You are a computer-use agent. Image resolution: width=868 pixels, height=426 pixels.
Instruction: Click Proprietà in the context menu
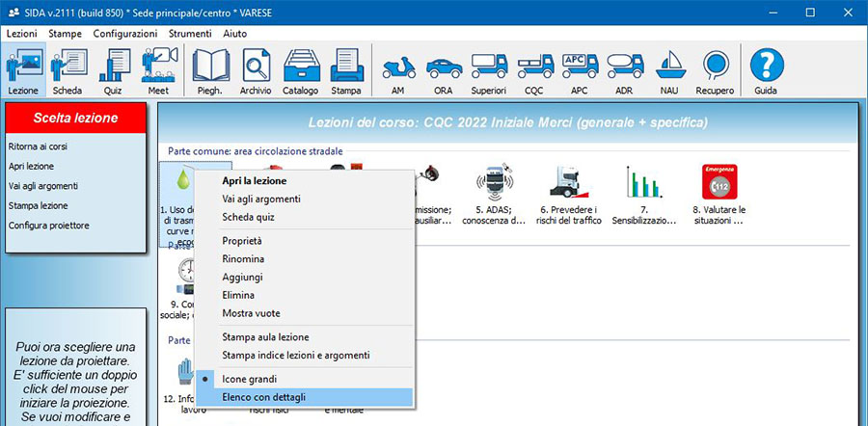pos(242,240)
